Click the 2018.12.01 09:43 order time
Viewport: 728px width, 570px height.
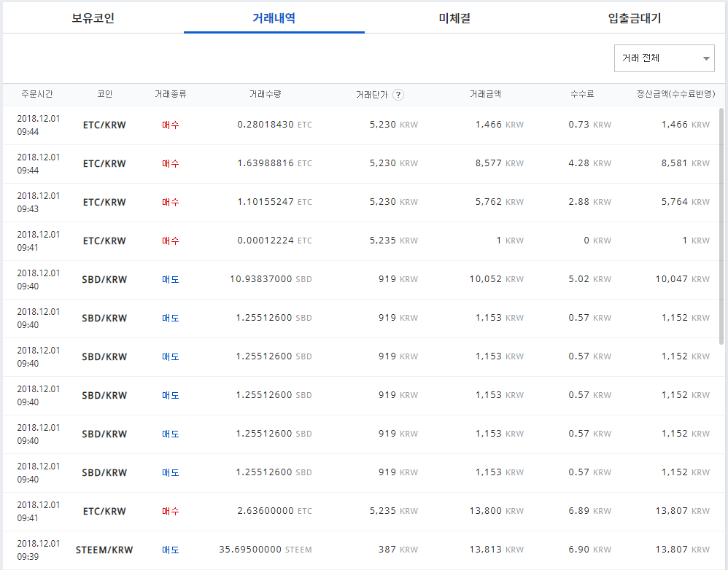(x=39, y=202)
